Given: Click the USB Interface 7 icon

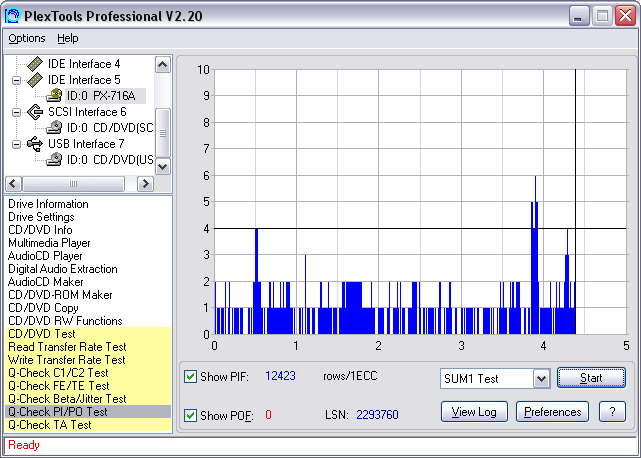Looking at the screenshot, I should [35, 144].
